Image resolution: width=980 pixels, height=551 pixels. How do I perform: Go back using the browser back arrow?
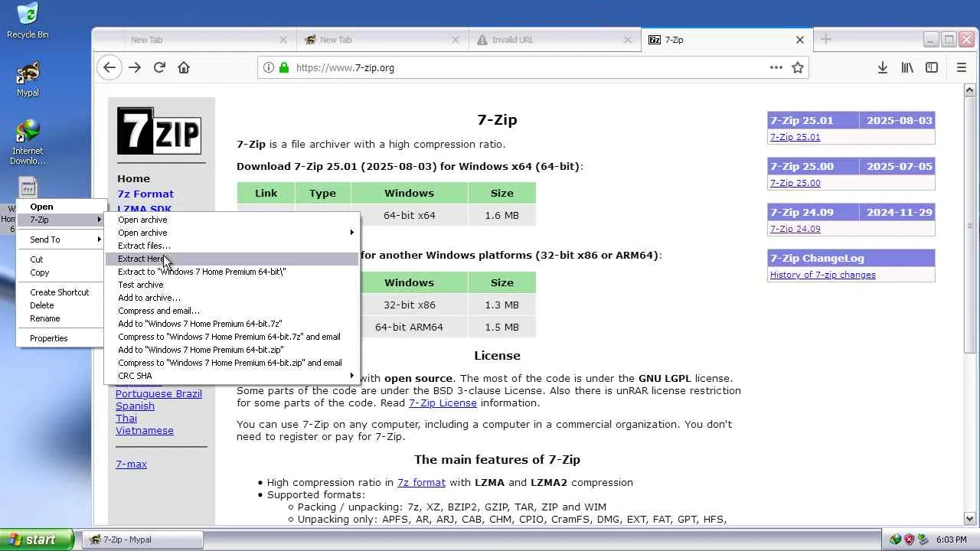coord(109,67)
